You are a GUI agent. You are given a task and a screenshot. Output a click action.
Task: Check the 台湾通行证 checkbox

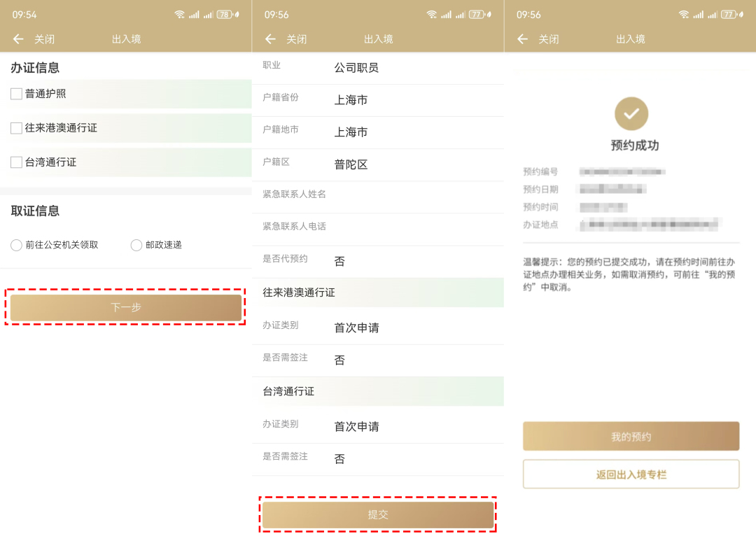17,162
